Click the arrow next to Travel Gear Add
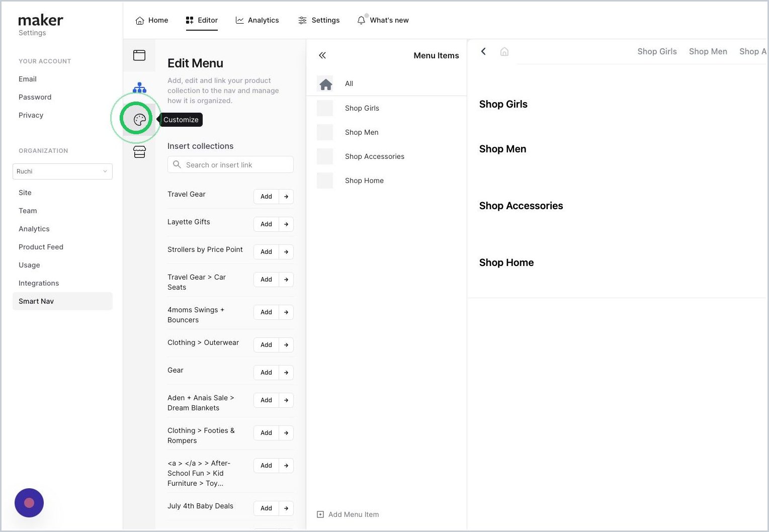 [x=286, y=197]
